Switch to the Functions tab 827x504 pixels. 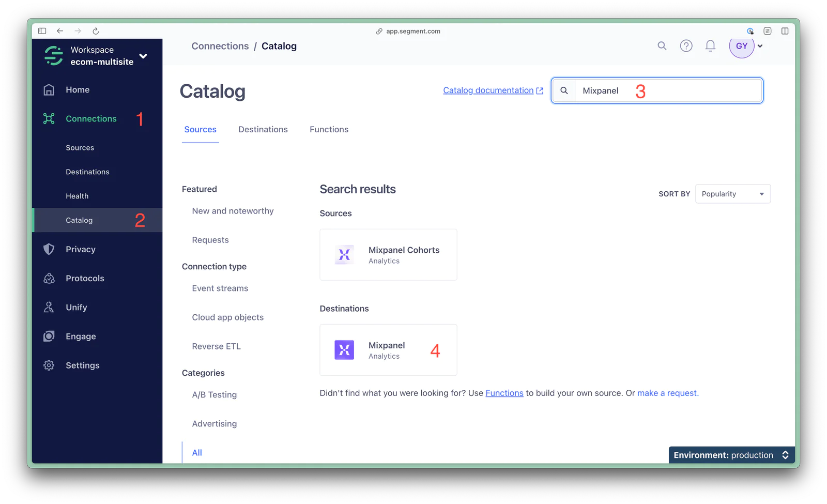pos(329,129)
